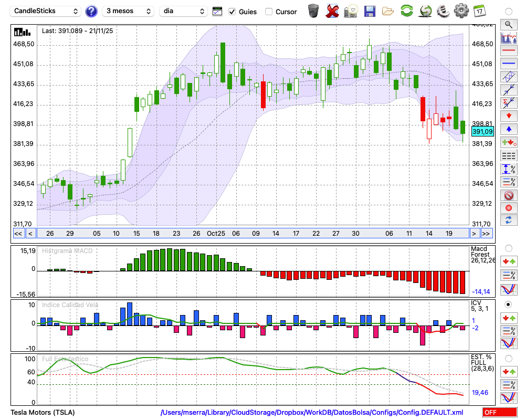This screenshot has width=525, height=420.
Task: Click lines percent button in MACD panel
Action: click(509, 276)
